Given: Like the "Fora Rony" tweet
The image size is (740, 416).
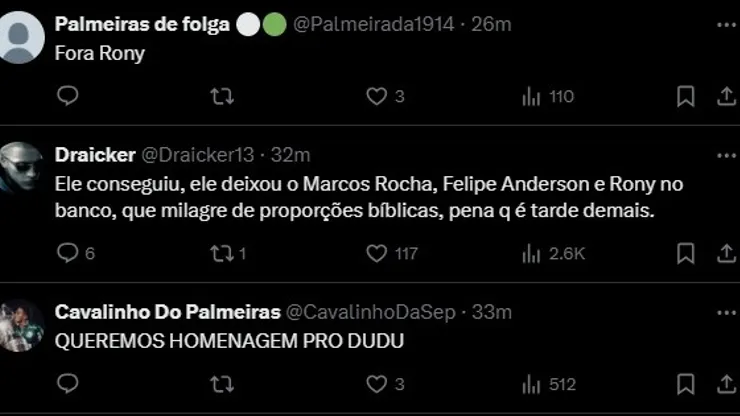Looking at the screenshot, I should click(x=376, y=96).
